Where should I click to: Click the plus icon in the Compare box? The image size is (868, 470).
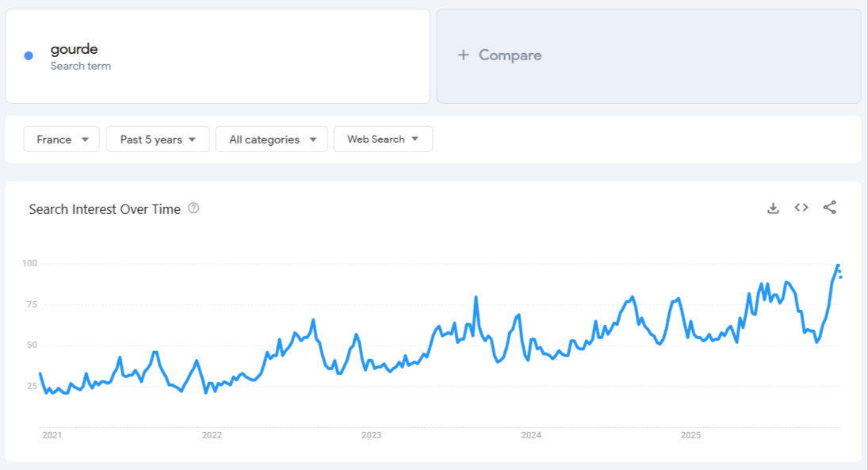(x=462, y=55)
